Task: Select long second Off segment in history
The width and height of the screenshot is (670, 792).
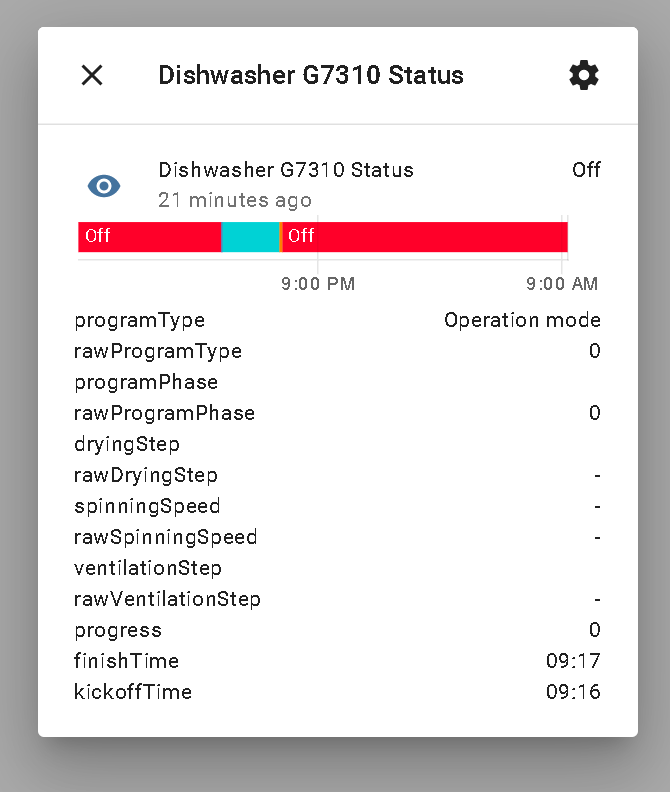Action: point(425,236)
